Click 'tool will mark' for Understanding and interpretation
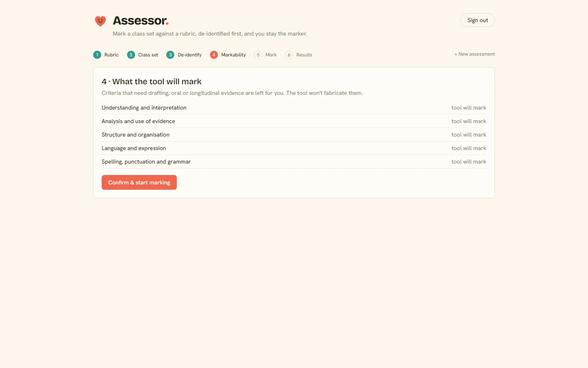Screen dimensions: 588x368 coord(469,108)
